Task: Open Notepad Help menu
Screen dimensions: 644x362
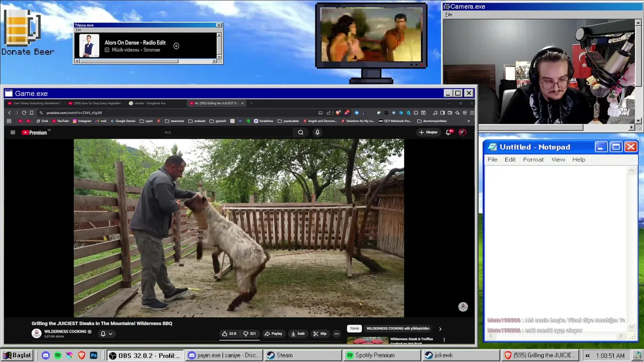Action: 579,159
